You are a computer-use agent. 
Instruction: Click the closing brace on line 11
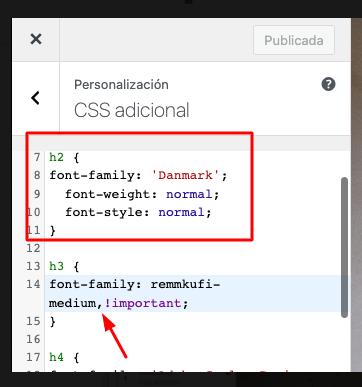pyautogui.click(x=53, y=230)
